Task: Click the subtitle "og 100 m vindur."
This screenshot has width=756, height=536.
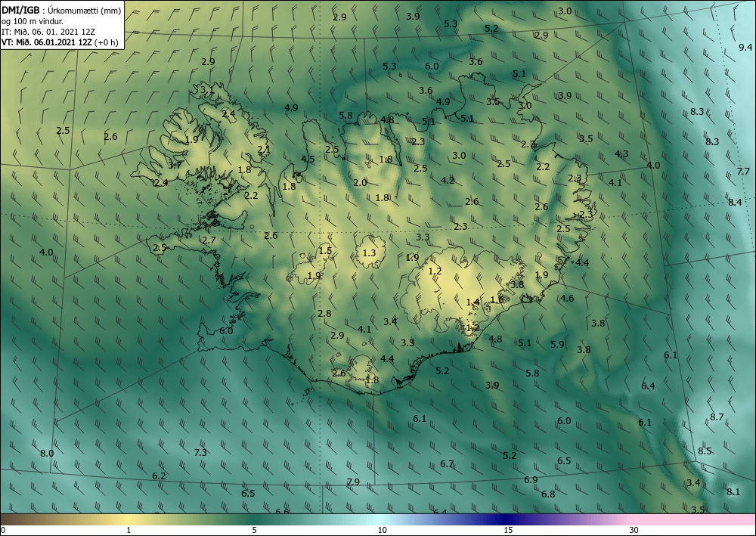Action: 31,20
